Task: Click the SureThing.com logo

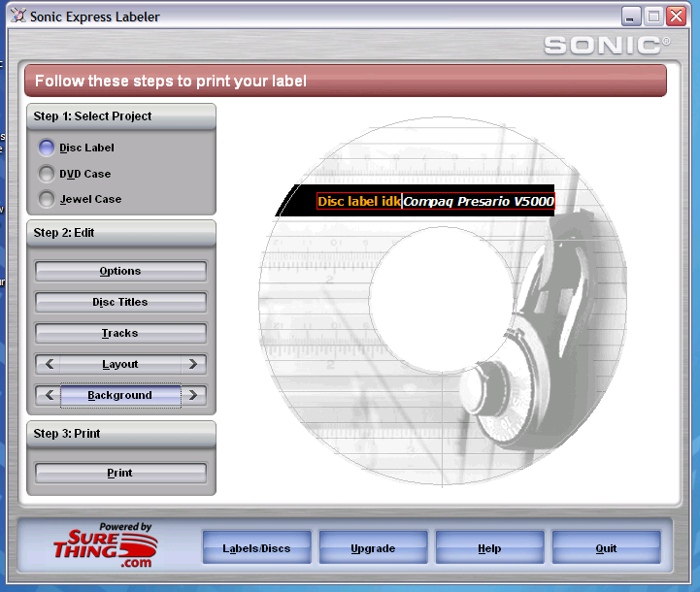Action: [106, 545]
